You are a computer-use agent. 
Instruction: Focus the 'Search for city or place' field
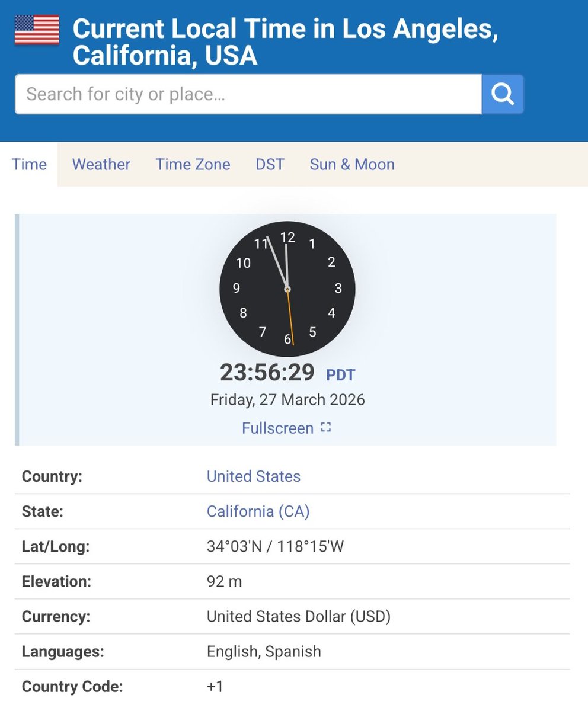[248, 94]
